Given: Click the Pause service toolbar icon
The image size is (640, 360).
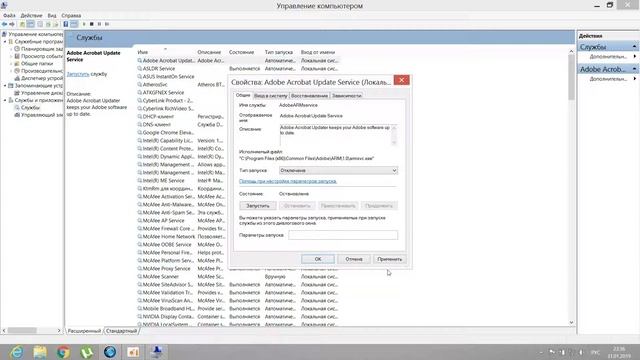Looking at the screenshot, I should [99, 24].
